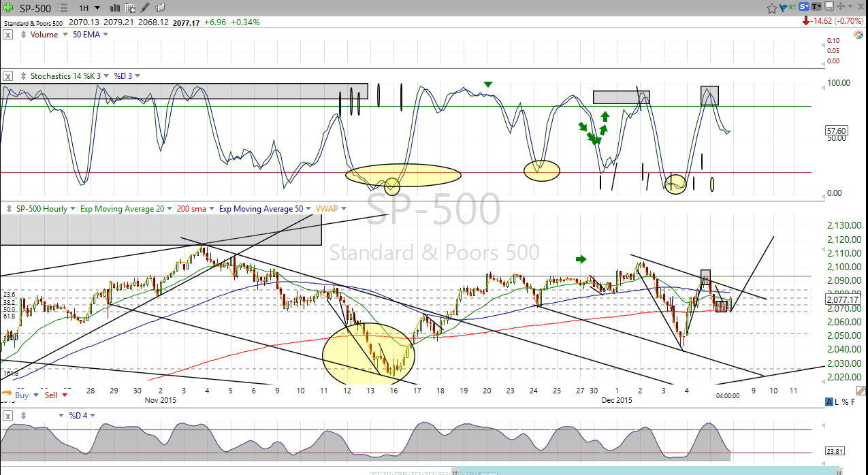868x475 pixels.
Task: Open the symbol list icon beside SP-500
Action: [62, 8]
